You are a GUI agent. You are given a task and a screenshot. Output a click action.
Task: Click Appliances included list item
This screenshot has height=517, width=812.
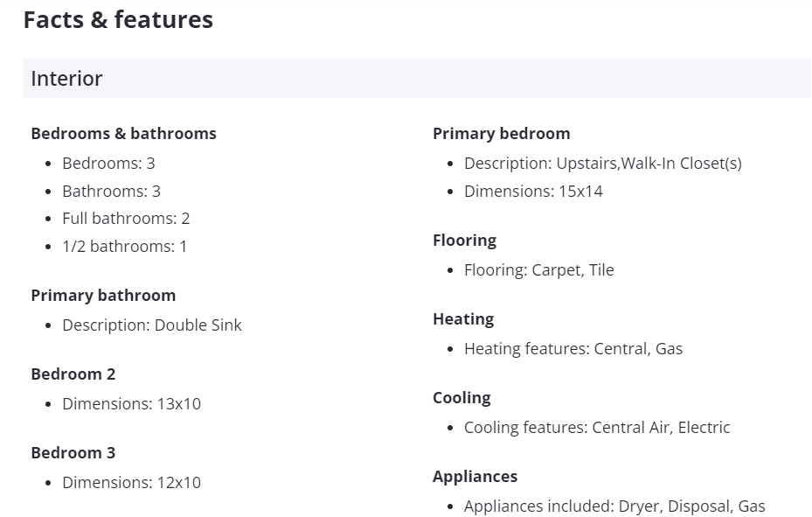614,507
